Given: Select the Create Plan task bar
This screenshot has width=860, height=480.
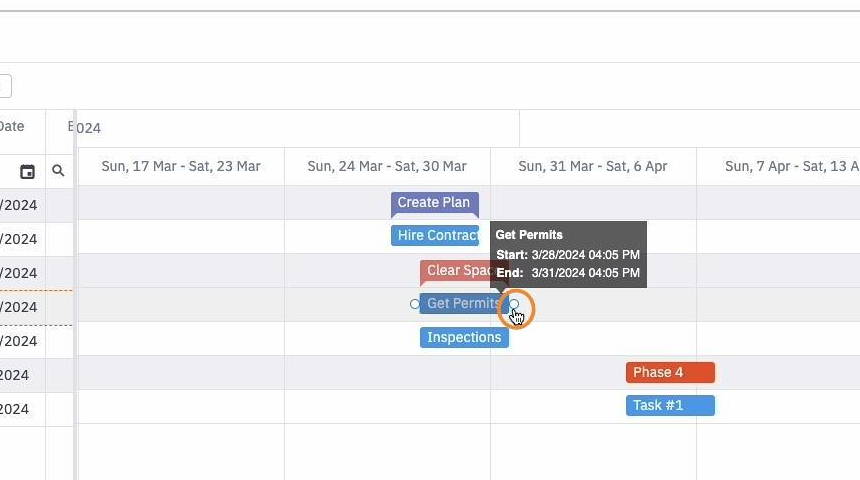Looking at the screenshot, I should pos(435,203).
